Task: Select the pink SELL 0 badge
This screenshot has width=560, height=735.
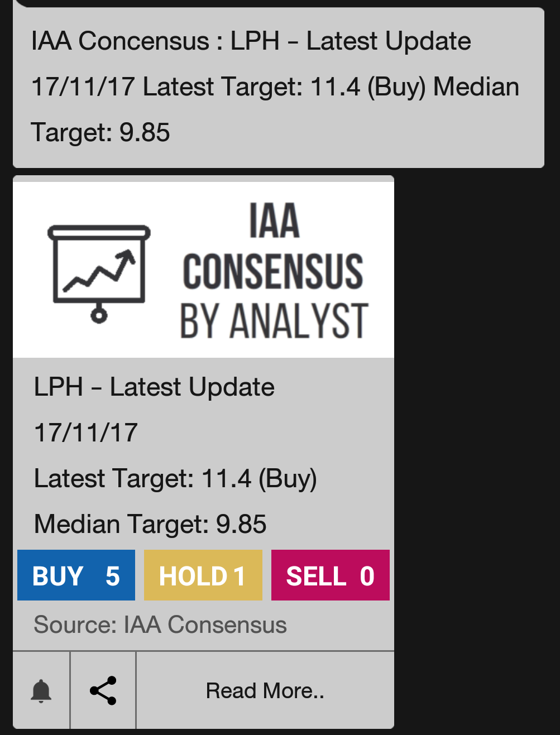Action: 330,575
